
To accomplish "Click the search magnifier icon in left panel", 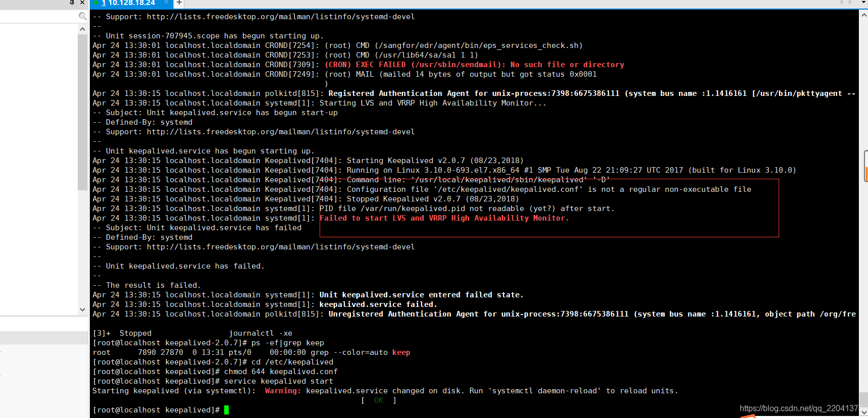I will [83, 16].
